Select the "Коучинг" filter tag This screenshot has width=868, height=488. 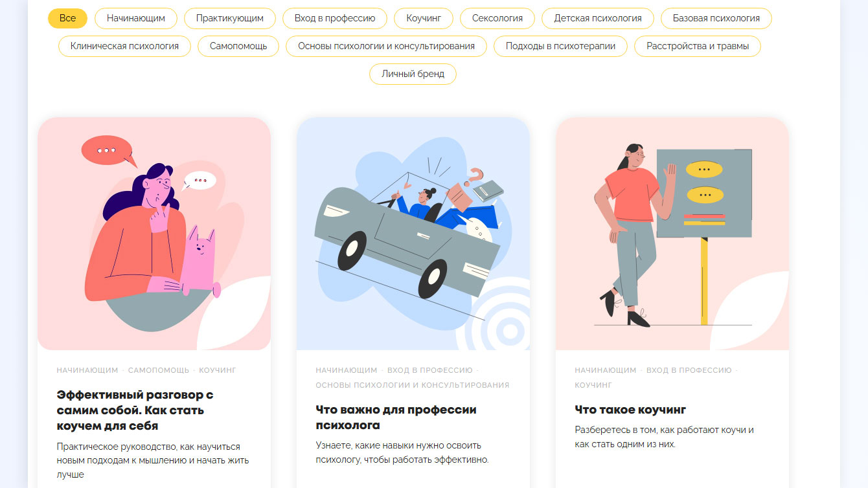click(424, 18)
